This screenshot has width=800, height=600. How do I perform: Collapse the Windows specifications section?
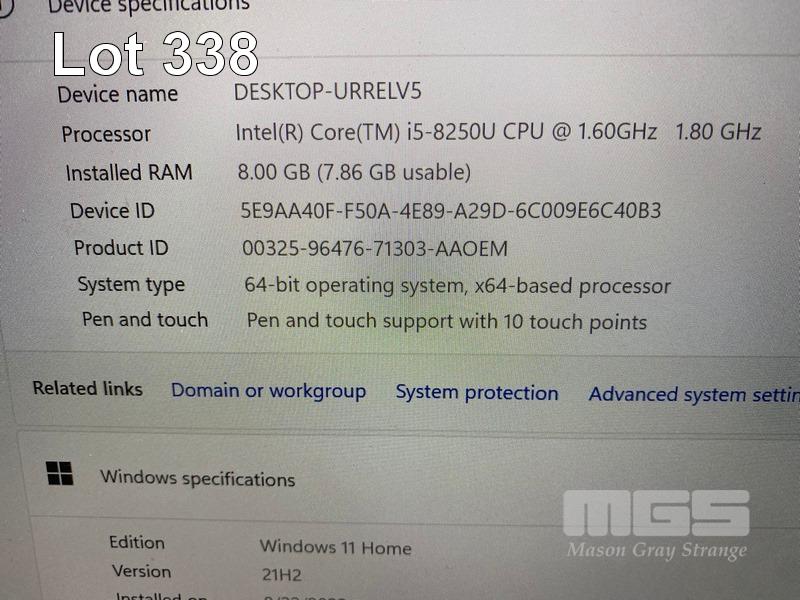pyautogui.click(x=408, y=478)
